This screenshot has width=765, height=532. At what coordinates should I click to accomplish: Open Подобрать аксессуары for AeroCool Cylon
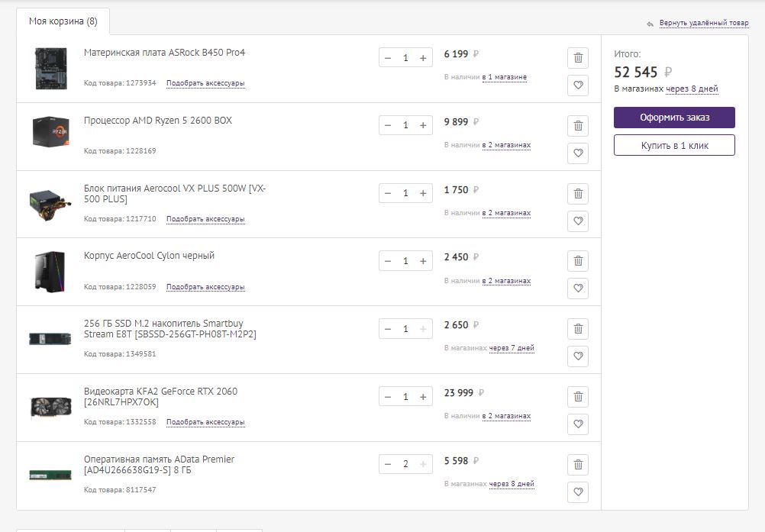click(205, 287)
